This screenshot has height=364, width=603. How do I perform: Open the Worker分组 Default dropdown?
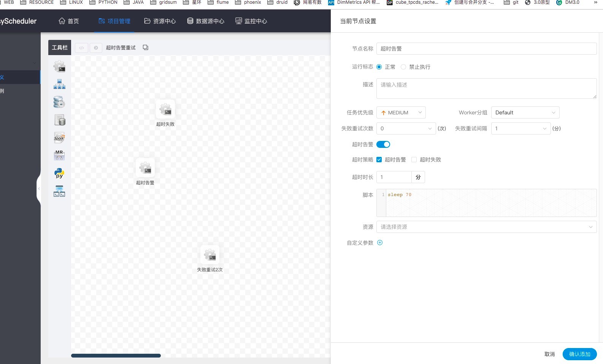525,112
